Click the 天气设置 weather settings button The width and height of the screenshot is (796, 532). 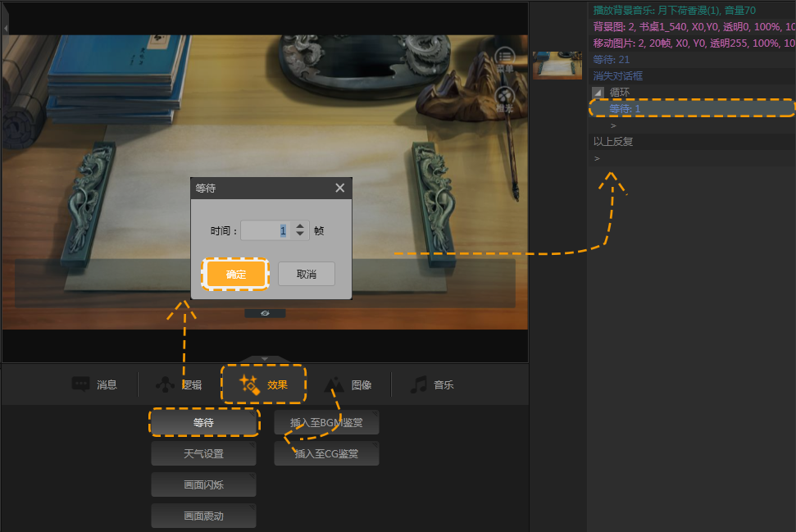[203, 453]
